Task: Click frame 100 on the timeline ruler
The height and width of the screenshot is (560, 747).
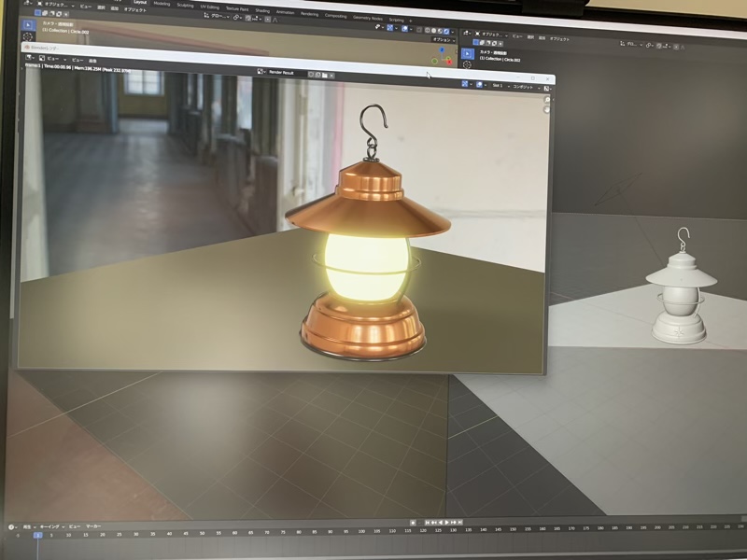Action: coord(362,531)
